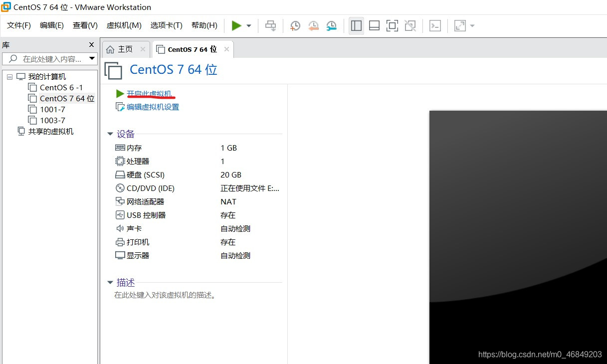Click the 显示器 display icon
Viewport: 607px width, 364px height.
[x=120, y=255]
